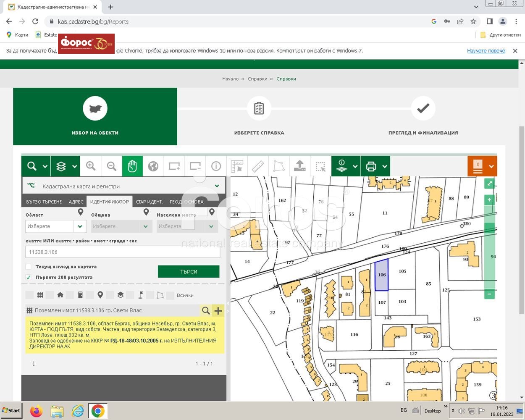Toggle the layers filter checkbox
525x420 pixels.
pyautogui.click(x=110, y=295)
